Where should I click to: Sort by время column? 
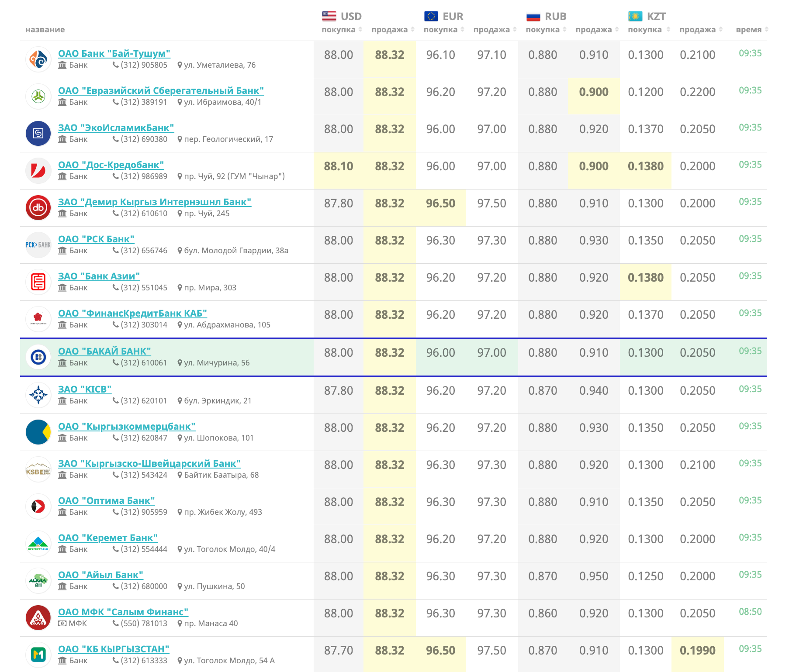[x=752, y=30]
